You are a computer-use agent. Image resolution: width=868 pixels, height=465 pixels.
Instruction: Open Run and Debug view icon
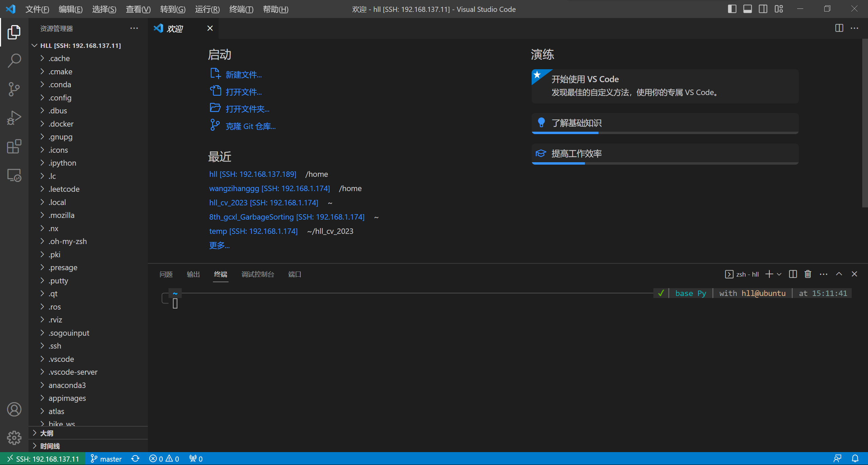click(14, 118)
